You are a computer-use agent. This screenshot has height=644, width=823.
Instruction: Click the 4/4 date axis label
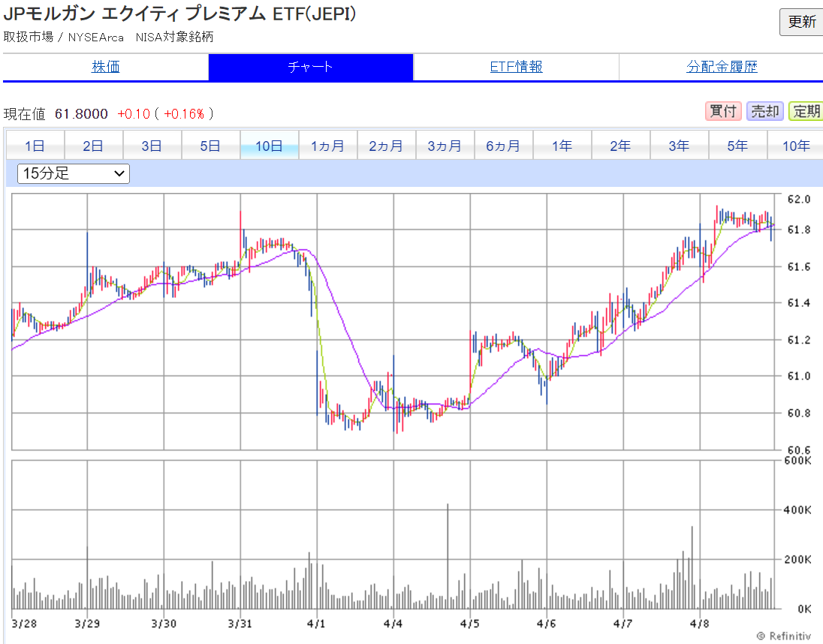pos(393,624)
